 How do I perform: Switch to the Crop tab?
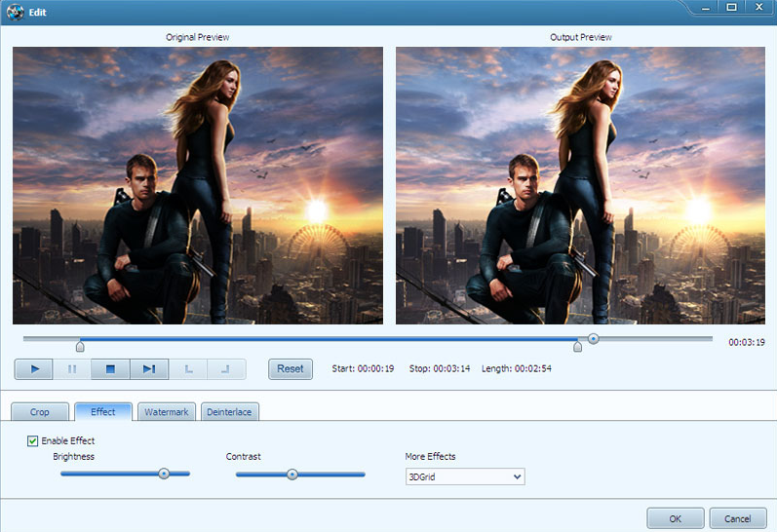coord(40,412)
